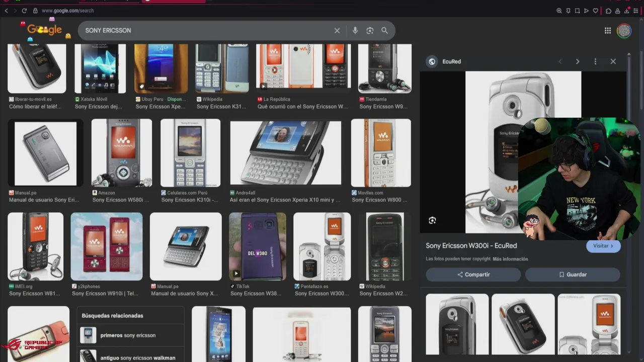Open the IMEI.org W810 result image
644x362 pixels.
point(36,246)
